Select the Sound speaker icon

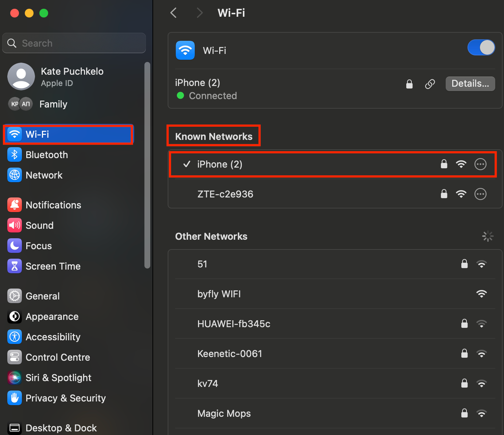point(15,226)
